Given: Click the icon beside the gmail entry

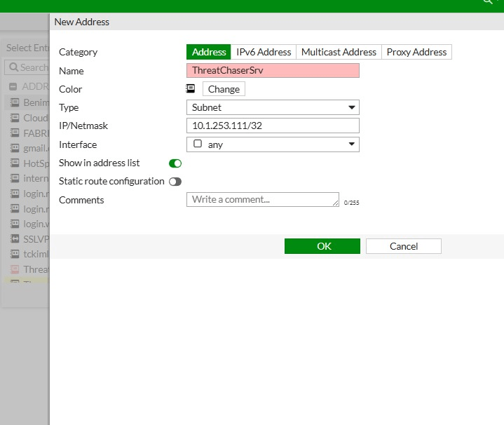Looking at the screenshot, I should coord(14,148).
